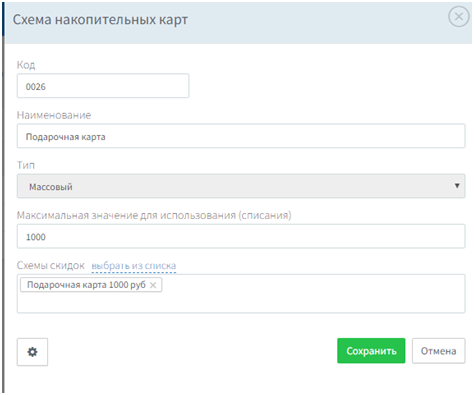Screen dimensions: 474x395
Task: Click the Массовый text in the type selector
Action: click(51, 187)
